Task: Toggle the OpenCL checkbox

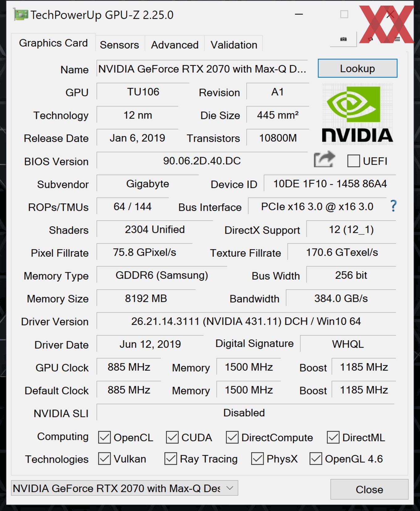Action: coord(104,437)
